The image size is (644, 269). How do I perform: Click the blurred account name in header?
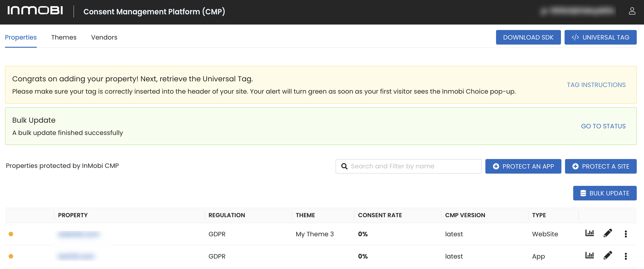(578, 11)
